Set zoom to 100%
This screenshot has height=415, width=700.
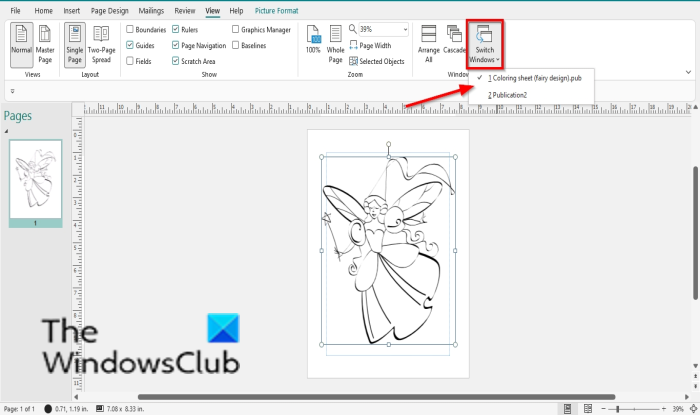(x=313, y=40)
